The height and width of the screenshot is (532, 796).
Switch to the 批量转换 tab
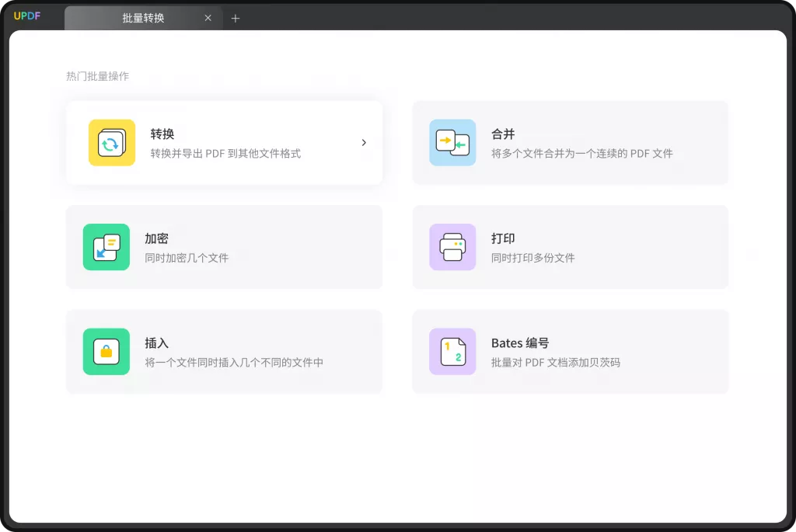tap(143, 19)
